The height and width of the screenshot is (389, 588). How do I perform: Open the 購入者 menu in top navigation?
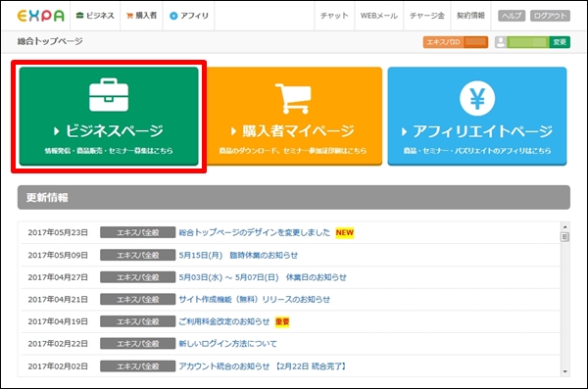[142, 16]
